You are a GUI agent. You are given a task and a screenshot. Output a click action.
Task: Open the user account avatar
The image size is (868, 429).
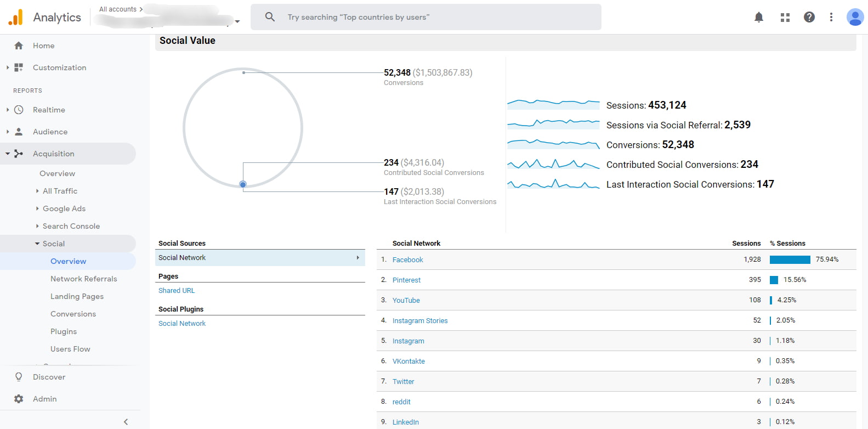855,17
